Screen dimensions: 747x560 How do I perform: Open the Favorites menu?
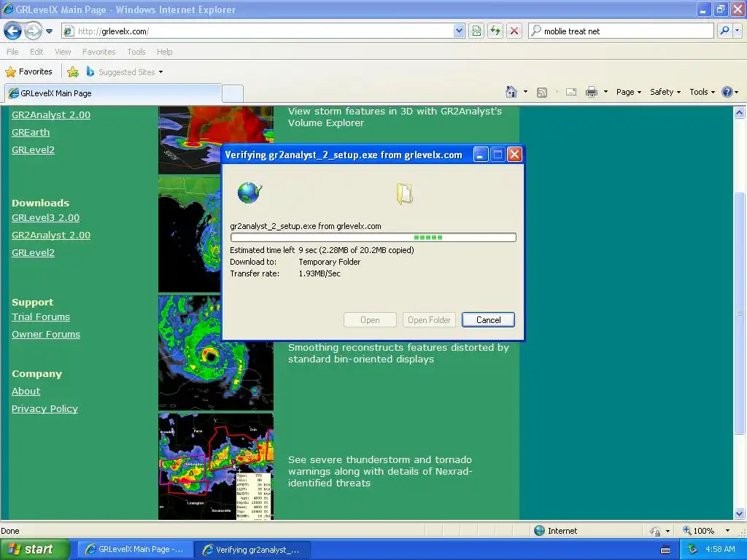[x=98, y=52]
